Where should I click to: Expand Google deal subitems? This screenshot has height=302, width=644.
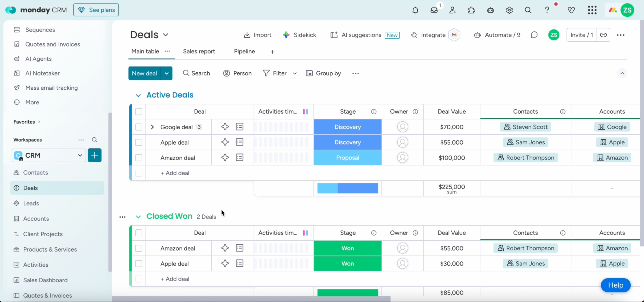152,127
